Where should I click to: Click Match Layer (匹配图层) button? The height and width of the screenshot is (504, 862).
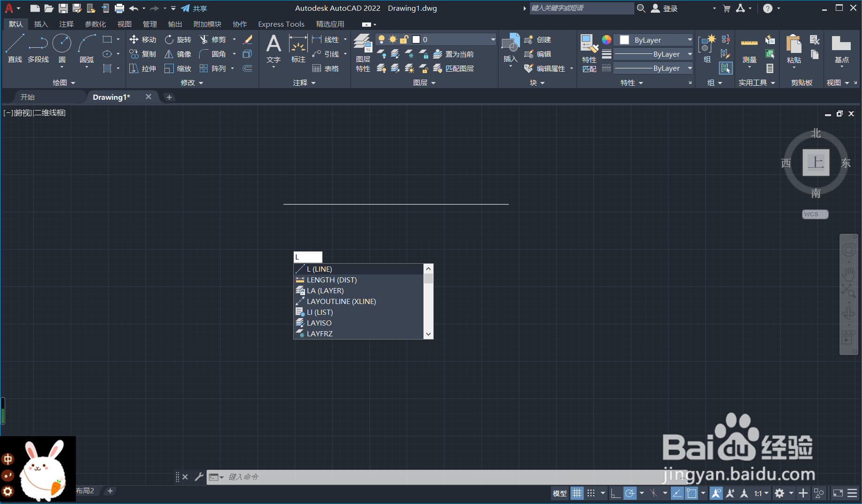point(453,68)
